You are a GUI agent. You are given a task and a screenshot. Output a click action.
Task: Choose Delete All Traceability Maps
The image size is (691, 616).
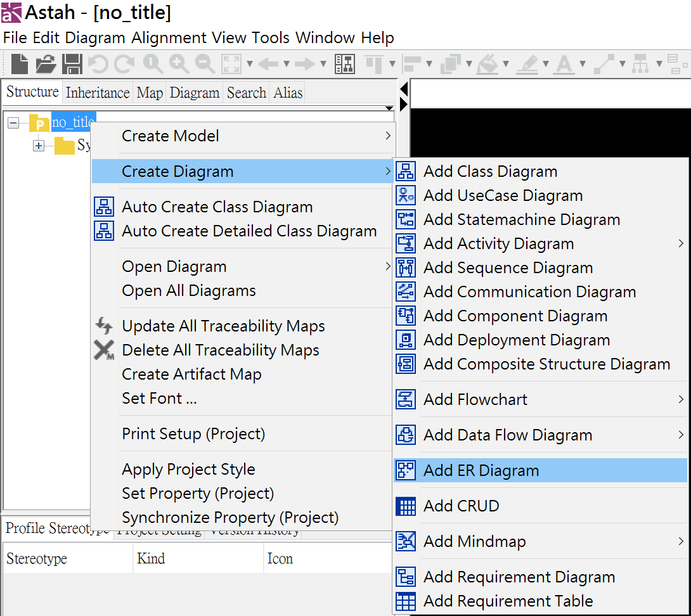242,350
